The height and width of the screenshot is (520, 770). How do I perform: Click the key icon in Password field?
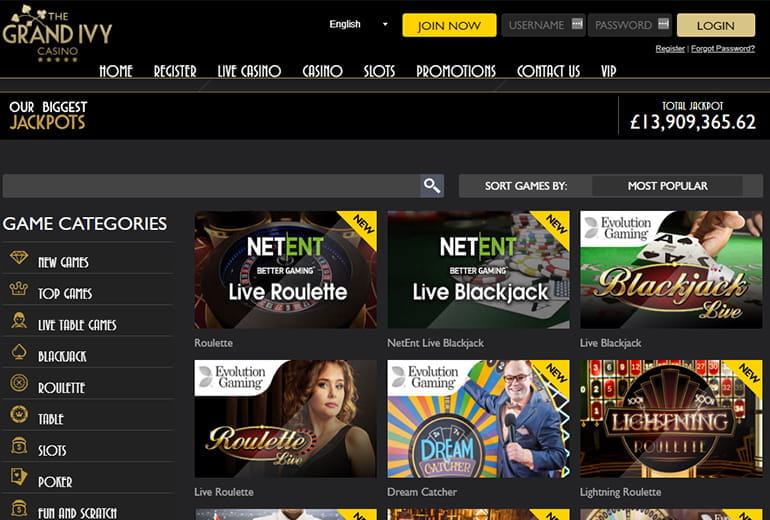[663, 24]
